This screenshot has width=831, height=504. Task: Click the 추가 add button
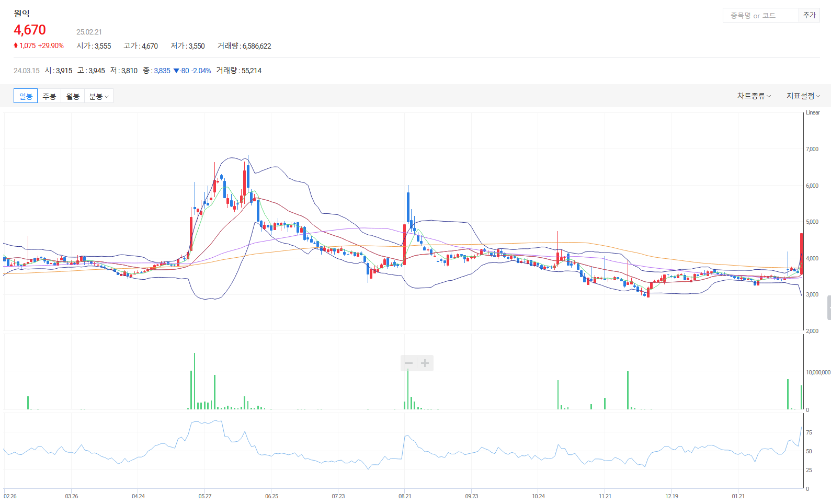(809, 16)
